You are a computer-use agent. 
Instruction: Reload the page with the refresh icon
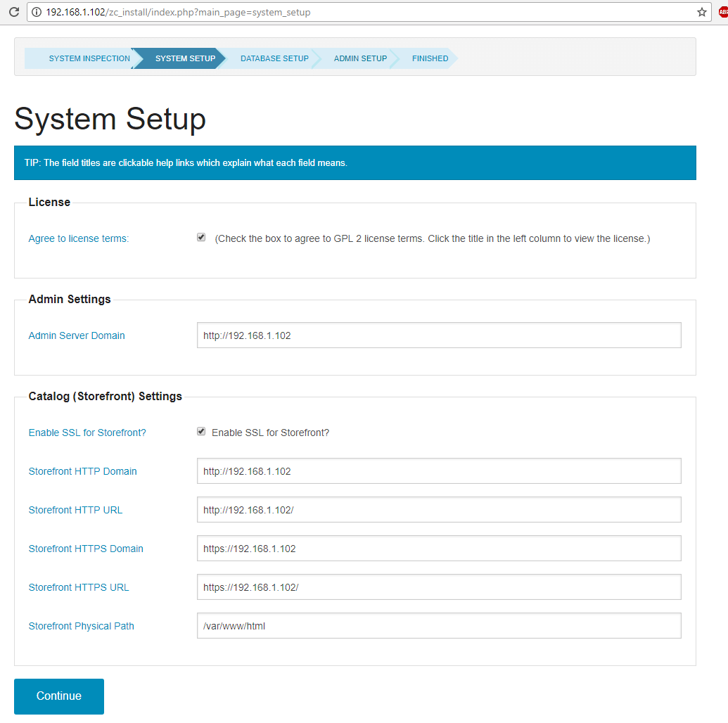click(x=14, y=12)
